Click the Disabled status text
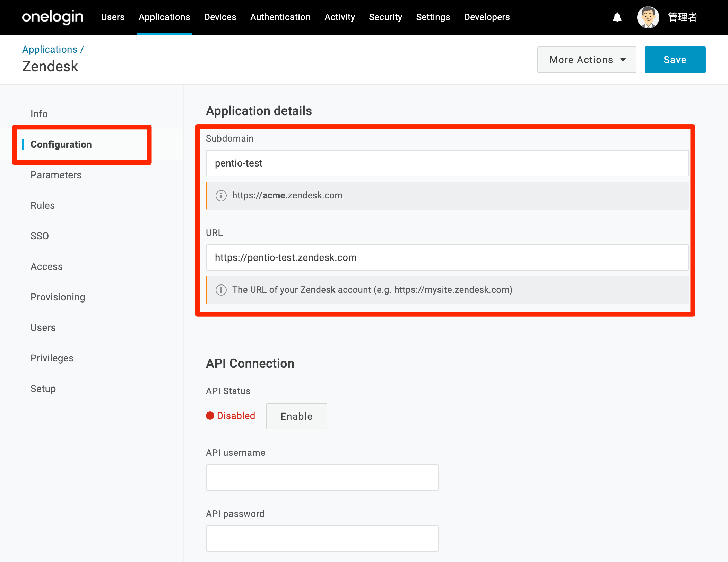The width and height of the screenshot is (728, 562). click(236, 416)
